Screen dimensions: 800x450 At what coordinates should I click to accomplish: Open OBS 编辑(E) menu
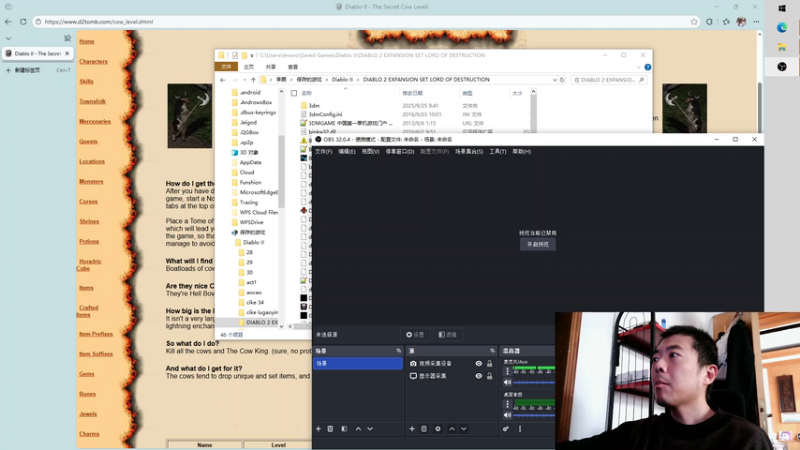pos(346,152)
